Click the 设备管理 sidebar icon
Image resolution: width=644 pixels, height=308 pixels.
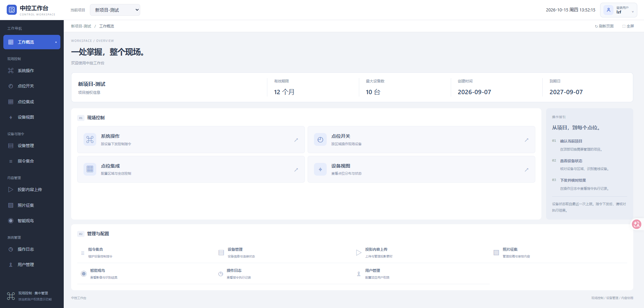point(11,146)
